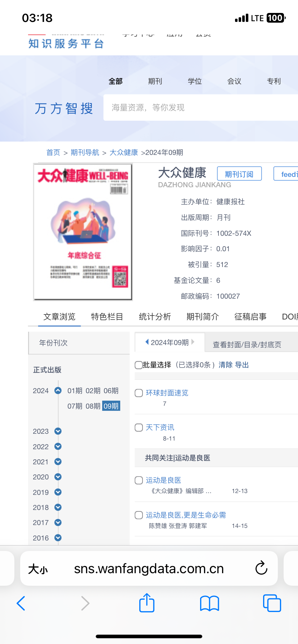The width and height of the screenshot is (298, 644).
Task: Open the Safari tabs overview icon
Action: click(x=272, y=603)
